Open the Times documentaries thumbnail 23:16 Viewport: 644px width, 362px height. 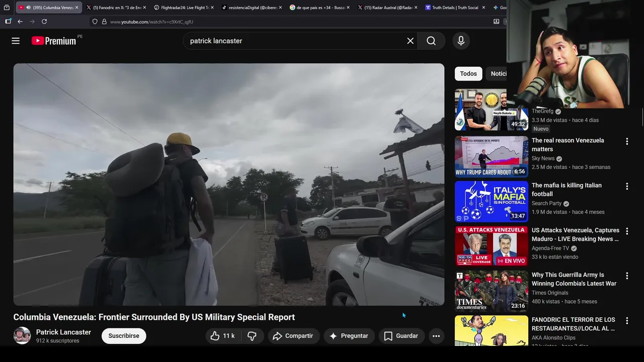pyautogui.click(x=492, y=291)
